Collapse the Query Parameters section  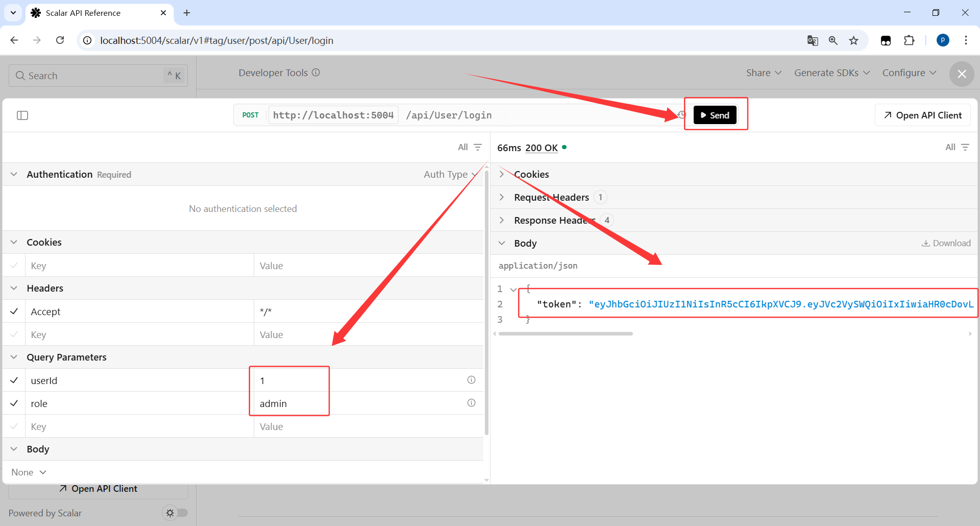point(14,357)
